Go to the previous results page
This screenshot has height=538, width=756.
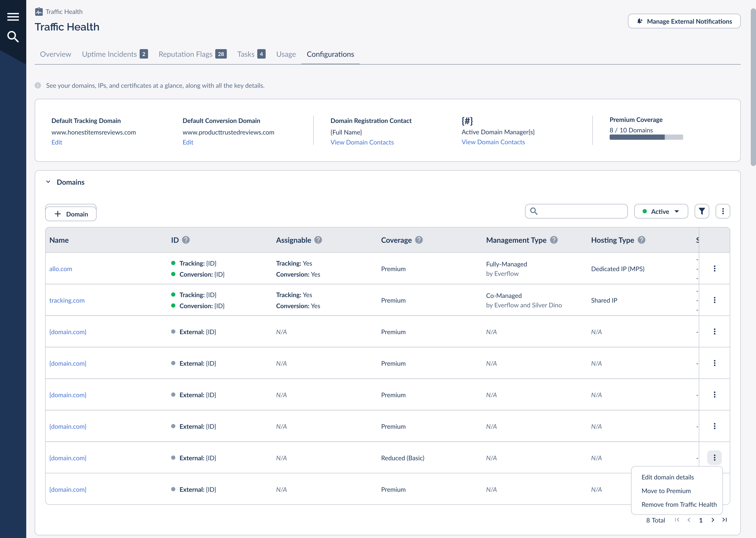[x=689, y=520]
